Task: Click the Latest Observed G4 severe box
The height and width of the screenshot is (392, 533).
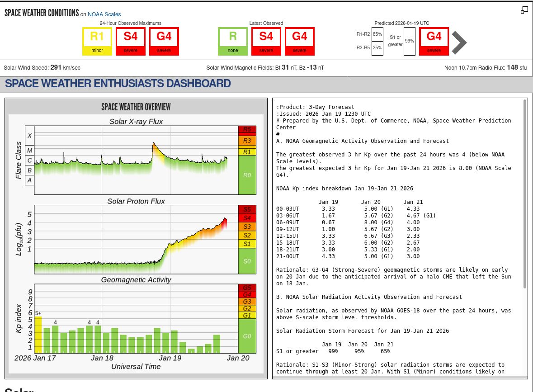Action: (299, 42)
